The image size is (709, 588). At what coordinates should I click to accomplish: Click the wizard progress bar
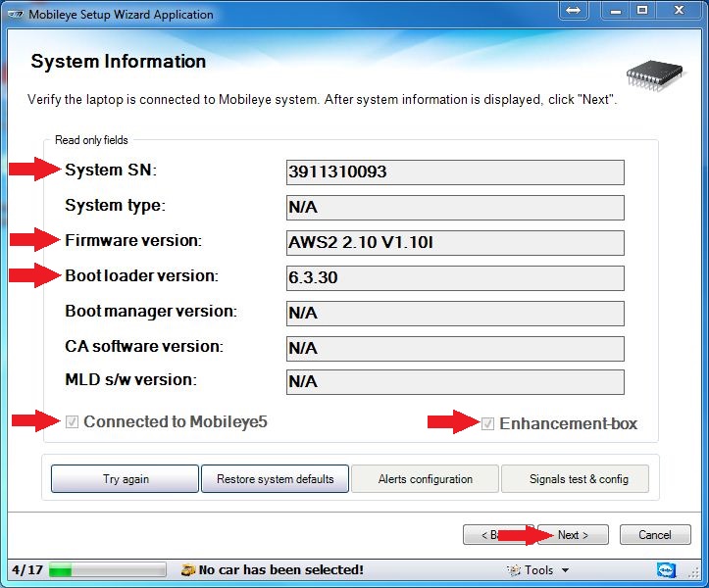pos(107,570)
